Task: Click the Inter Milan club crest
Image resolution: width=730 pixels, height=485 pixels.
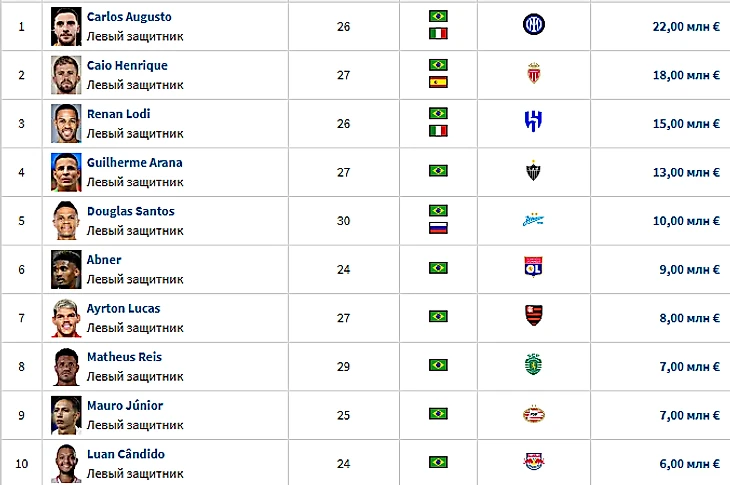Action: pos(534,25)
